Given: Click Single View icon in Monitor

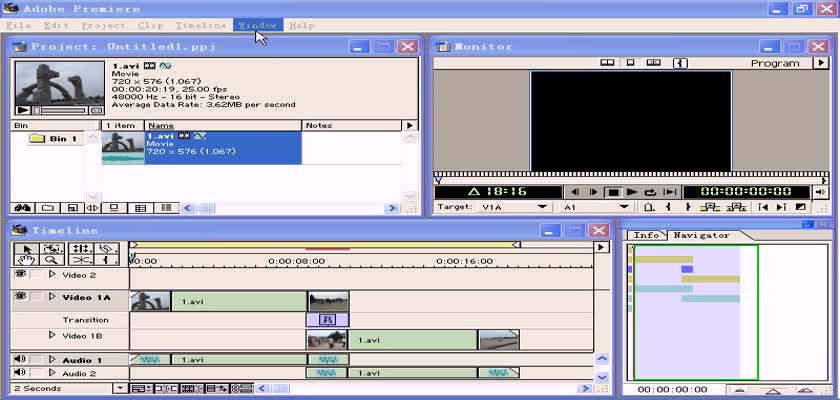Looking at the screenshot, I should (631, 63).
